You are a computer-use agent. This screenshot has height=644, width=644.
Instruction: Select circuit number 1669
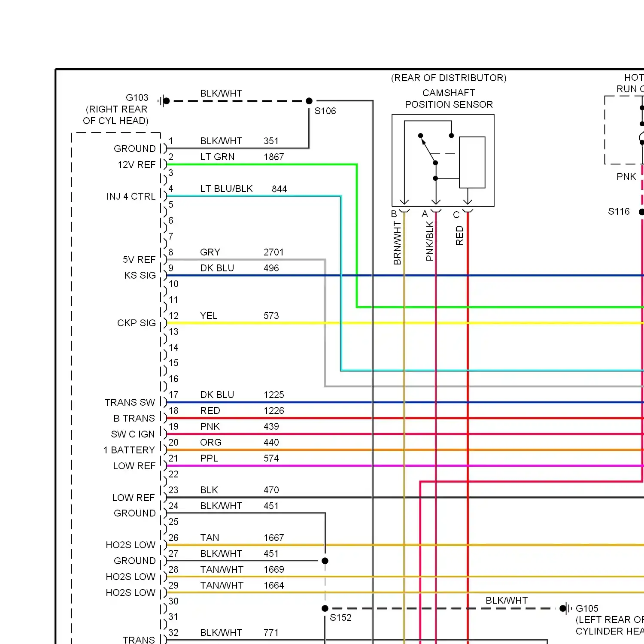click(x=274, y=569)
